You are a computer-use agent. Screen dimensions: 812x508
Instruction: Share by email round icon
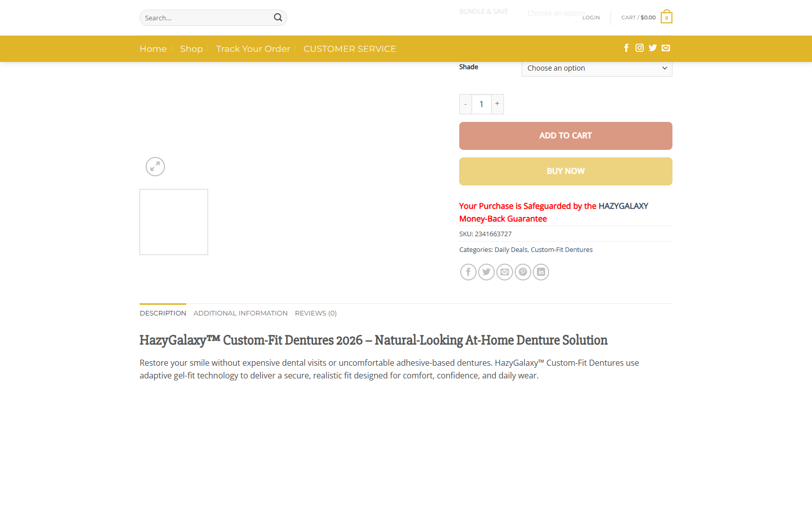pos(504,272)
